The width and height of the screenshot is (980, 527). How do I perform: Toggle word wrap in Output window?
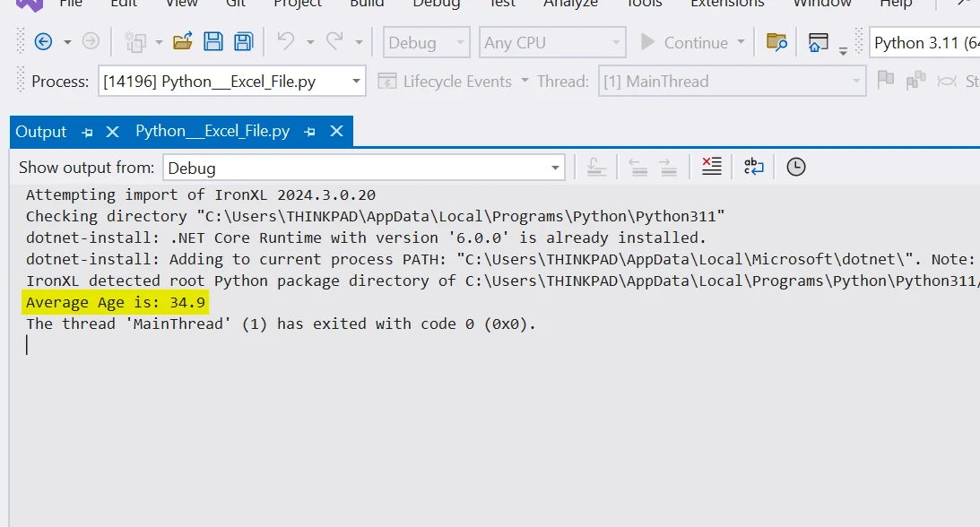(753, 167)
